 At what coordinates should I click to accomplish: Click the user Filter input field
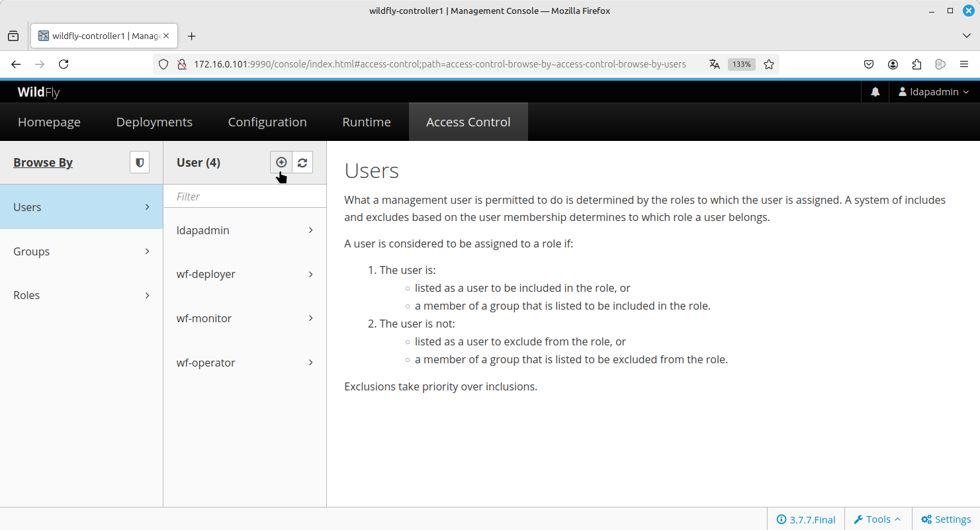pyautogui.click(x=245, y=197)
